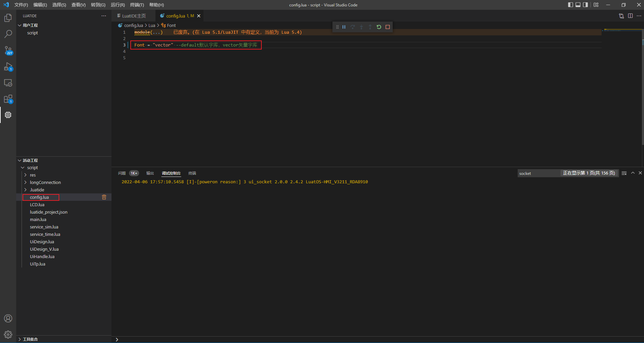Toggle primary side bar layout button
This screenshot has width=644, height=343.
pyautogui.click(x=570, y=5)
